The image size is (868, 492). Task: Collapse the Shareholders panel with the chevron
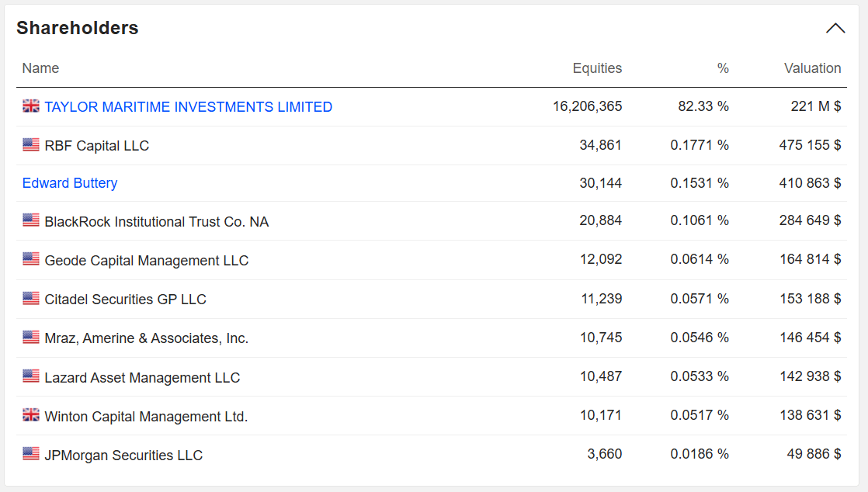[835, 28]
